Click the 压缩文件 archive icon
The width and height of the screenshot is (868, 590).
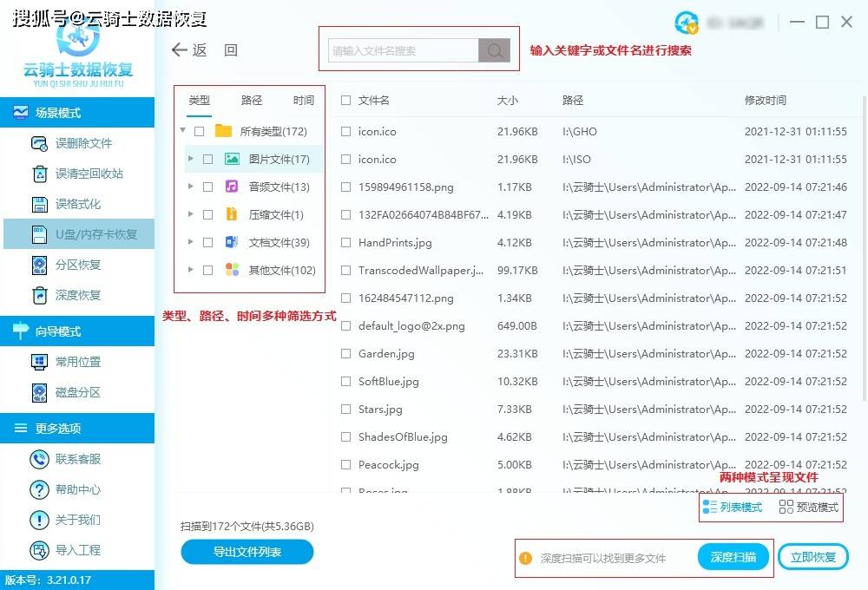click(x=232, y=215)
